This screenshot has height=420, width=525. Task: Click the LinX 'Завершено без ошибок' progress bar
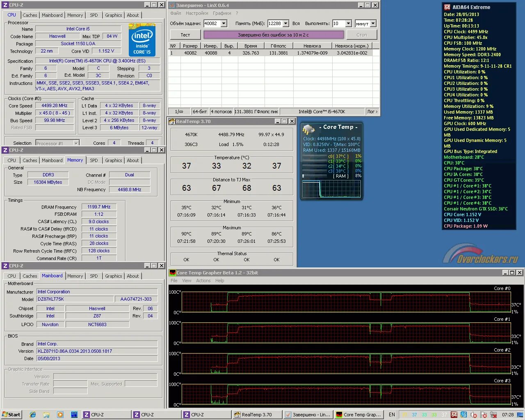[x=273, y=35]
